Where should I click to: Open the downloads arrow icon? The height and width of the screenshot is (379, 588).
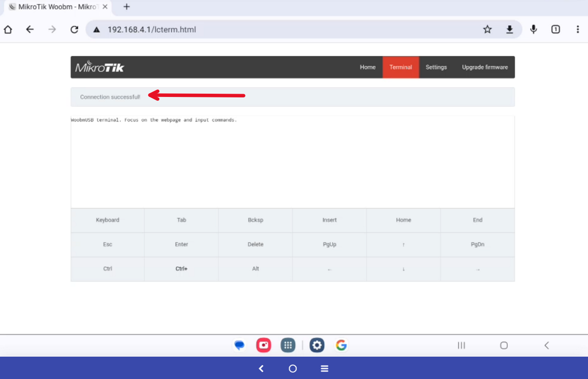pyautogui.click(x=510, y=30)
